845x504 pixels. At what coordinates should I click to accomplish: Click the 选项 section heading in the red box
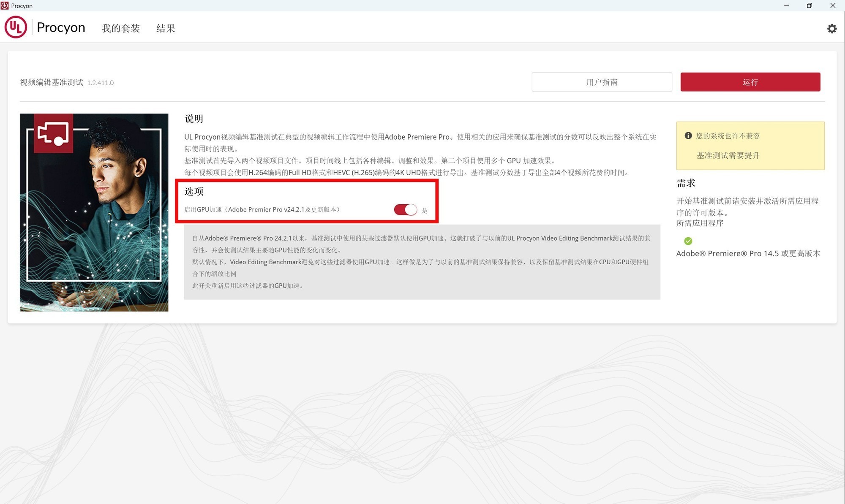click(194, 191)
